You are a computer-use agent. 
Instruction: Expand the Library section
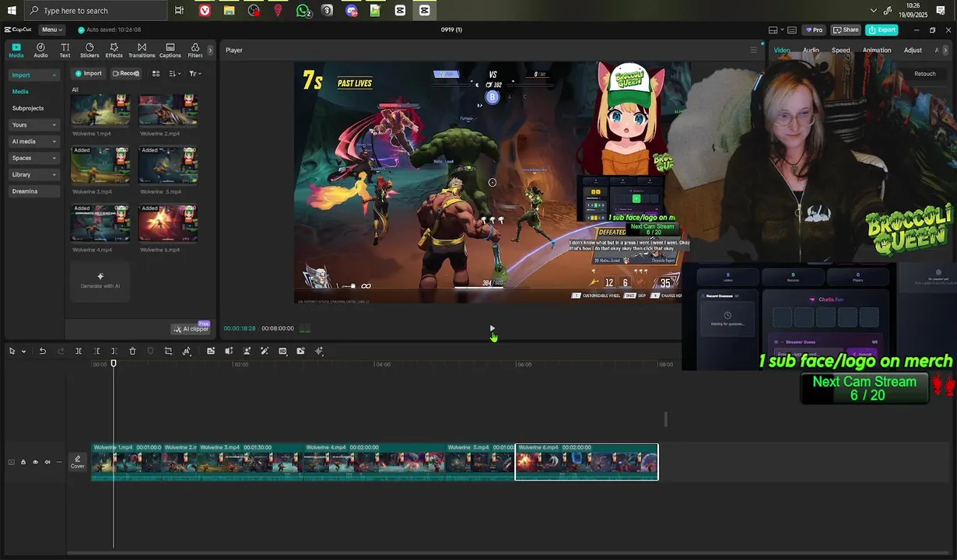coord(34,174)
